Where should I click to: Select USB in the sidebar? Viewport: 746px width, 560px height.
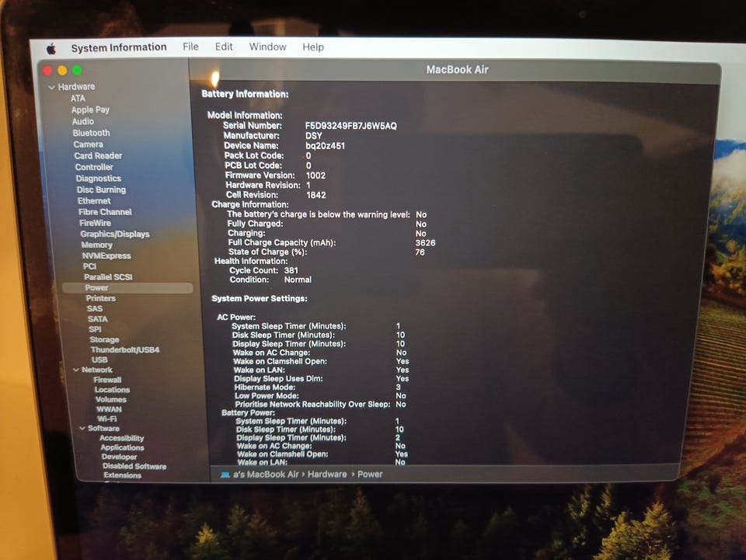coord(99,360)
